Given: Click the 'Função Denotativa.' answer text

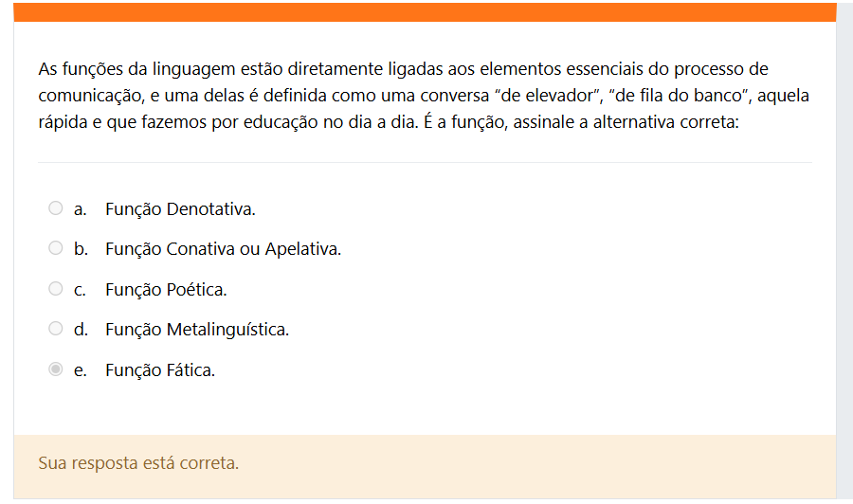Looking at the screenshot, I should pos(180,208).
